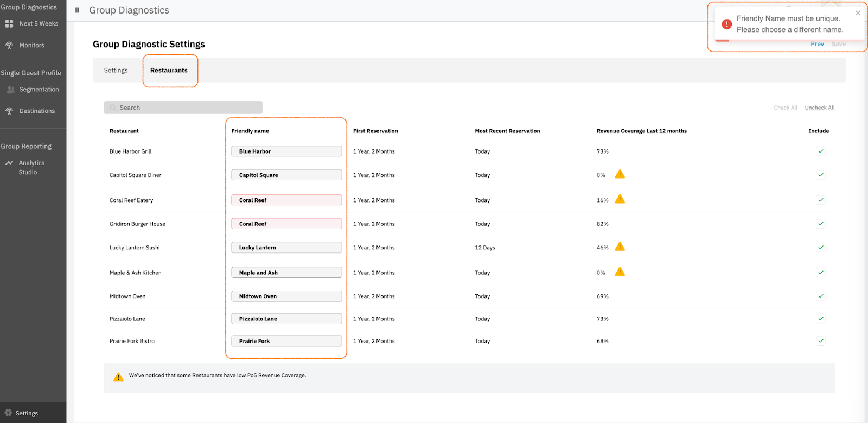Click the Settings gear icon in sidebar
Viewport: 868px width, 423px height.
tap(8, 413)
